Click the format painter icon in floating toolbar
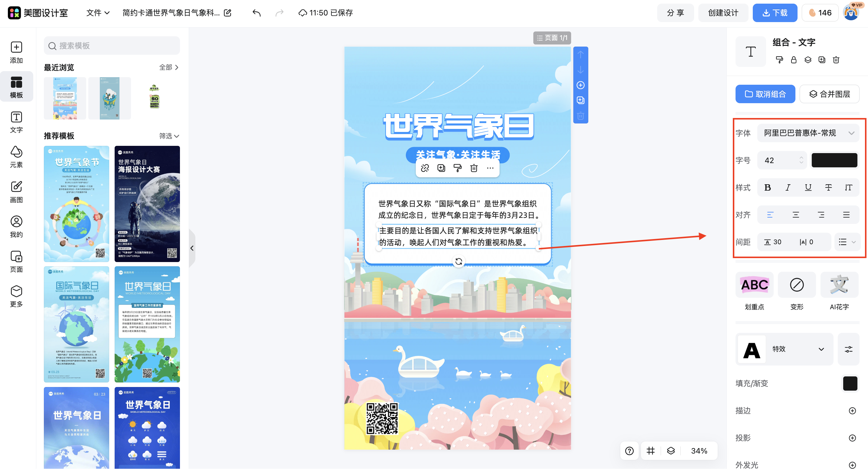The height and width of the screenshot is (469, 868). coord(457,168)
